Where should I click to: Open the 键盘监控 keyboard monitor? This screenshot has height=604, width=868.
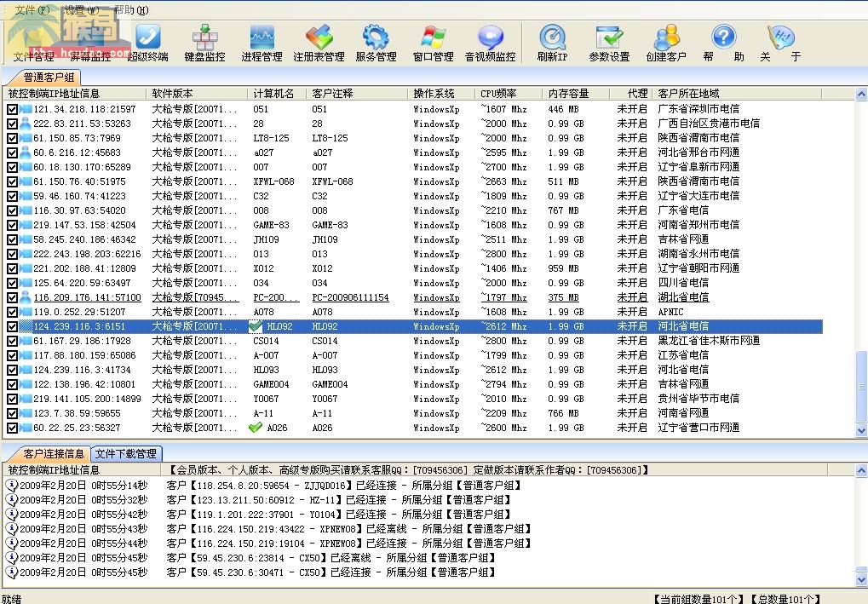coord(204,43)
